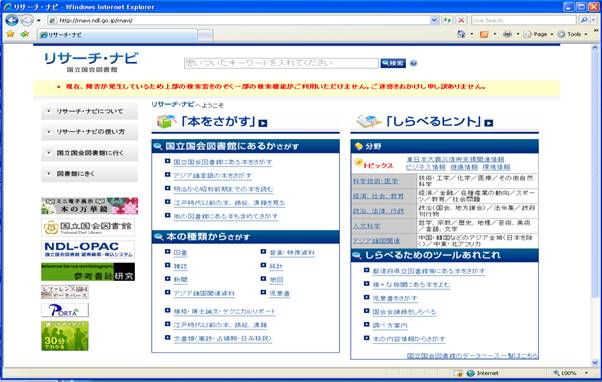This screenshot has width=602, height=382.
Task: Open the 新聞 link
Action: click(x=180, y=279)
